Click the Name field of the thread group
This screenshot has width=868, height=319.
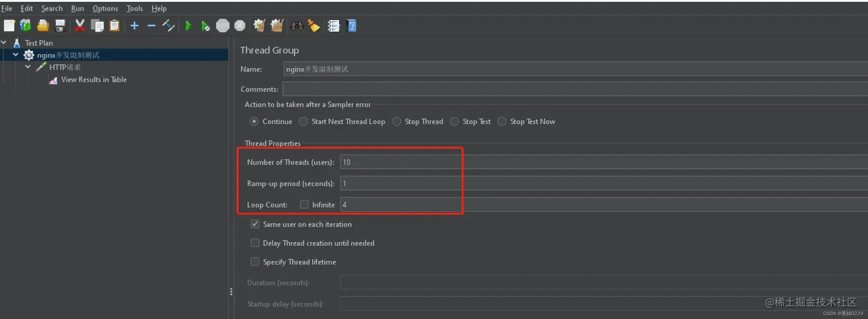[x=576, y=69]
